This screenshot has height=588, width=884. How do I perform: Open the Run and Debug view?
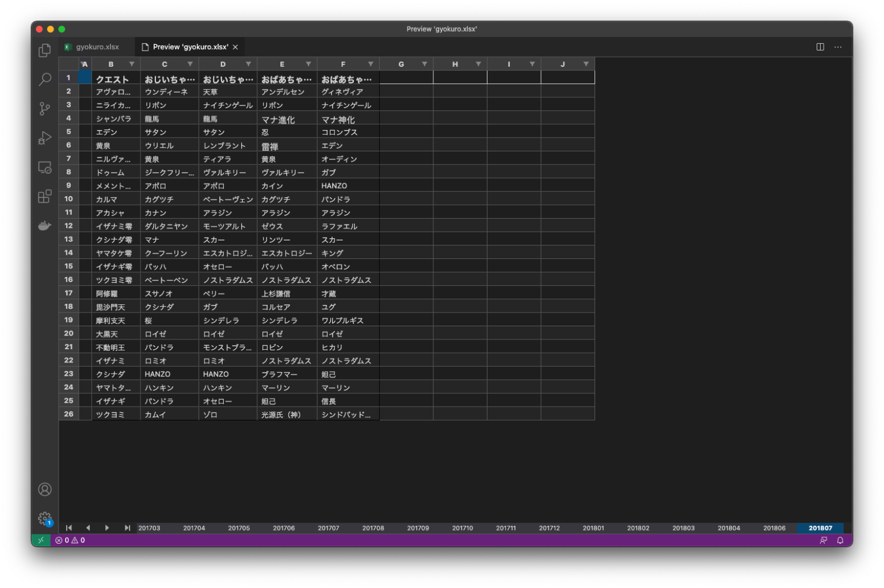click(x=44, y=138)
